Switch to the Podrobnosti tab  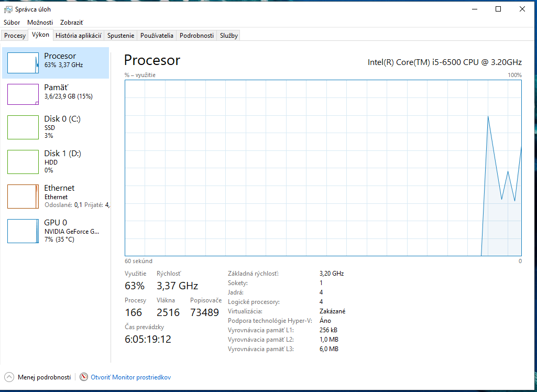[x=197, y=35]
